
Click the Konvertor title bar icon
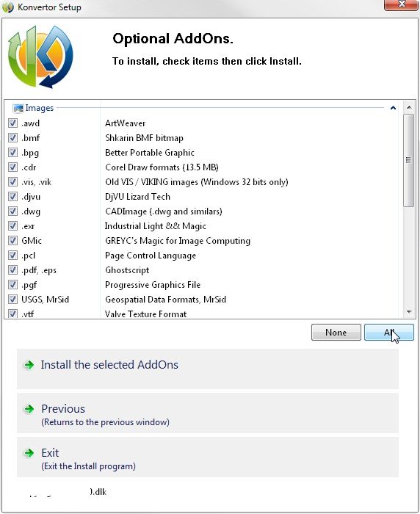tap(8, 7)
